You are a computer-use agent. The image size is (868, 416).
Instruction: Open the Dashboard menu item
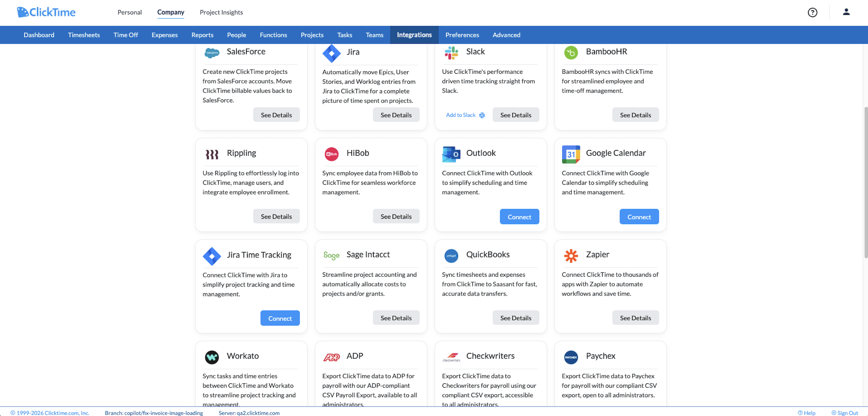pyautogui.click(x=39, y=35)
